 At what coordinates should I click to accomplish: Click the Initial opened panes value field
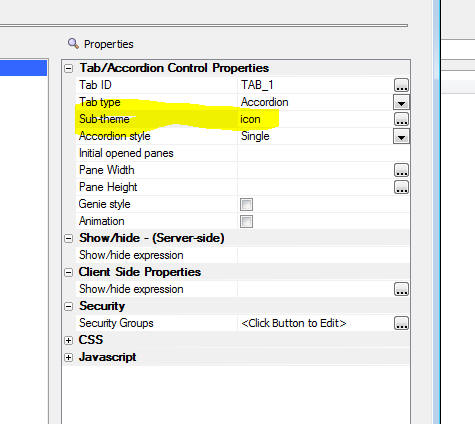(x=323, y=153)
